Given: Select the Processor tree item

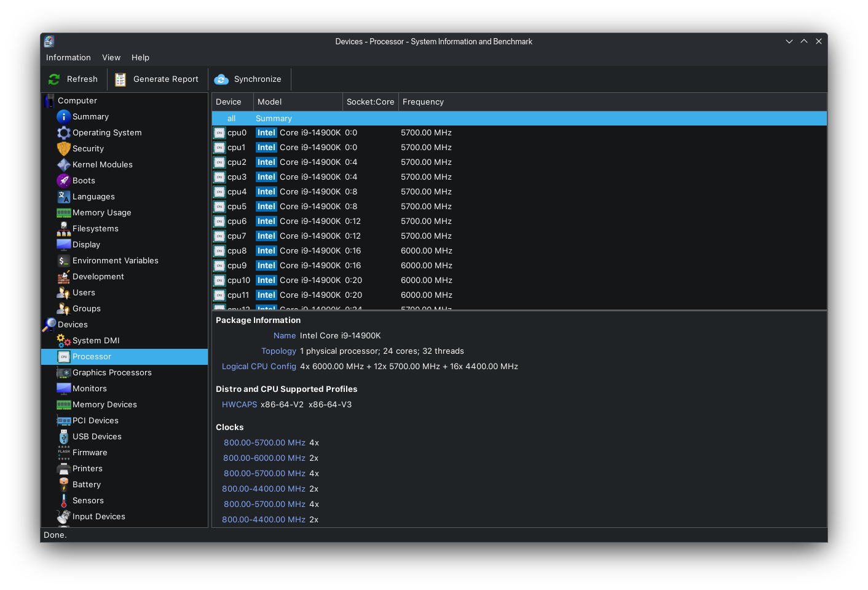Looking at the screenshot, I should (x=124, y=357).
